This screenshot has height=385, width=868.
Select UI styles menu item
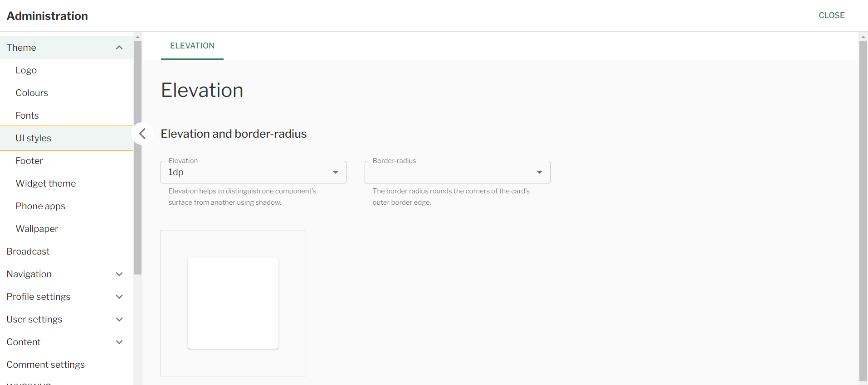coord(34,138)
